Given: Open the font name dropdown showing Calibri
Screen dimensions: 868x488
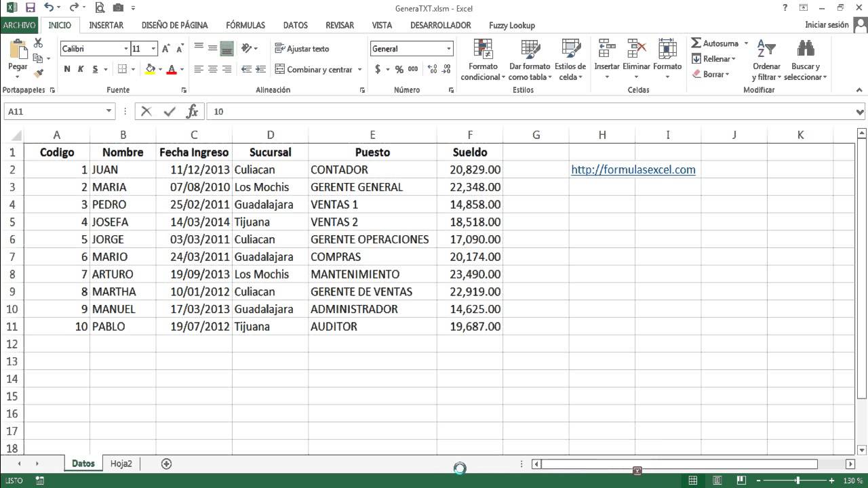Looking at the screenshot, I should 125,48.
